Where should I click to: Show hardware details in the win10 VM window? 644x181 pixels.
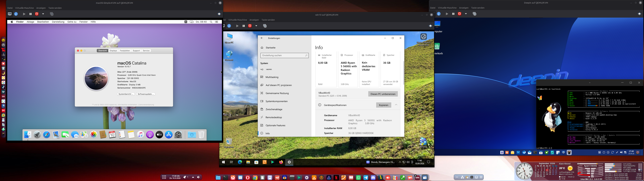pyautogui.click(x=229, y=26)
